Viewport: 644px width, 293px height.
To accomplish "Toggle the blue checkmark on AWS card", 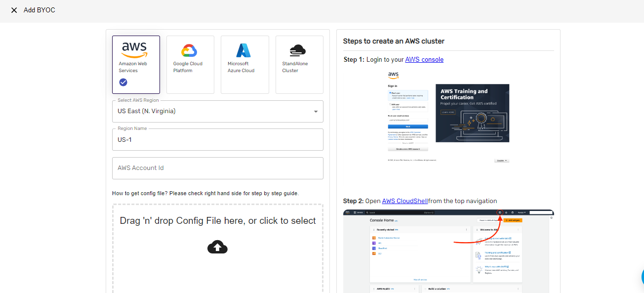I will (123, 83).
